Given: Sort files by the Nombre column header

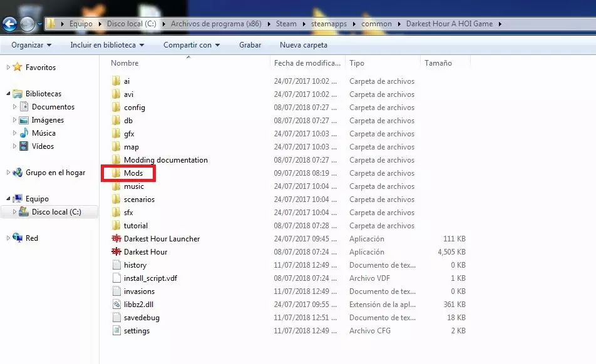Looking at the screenshot, I should pos(125,63).
